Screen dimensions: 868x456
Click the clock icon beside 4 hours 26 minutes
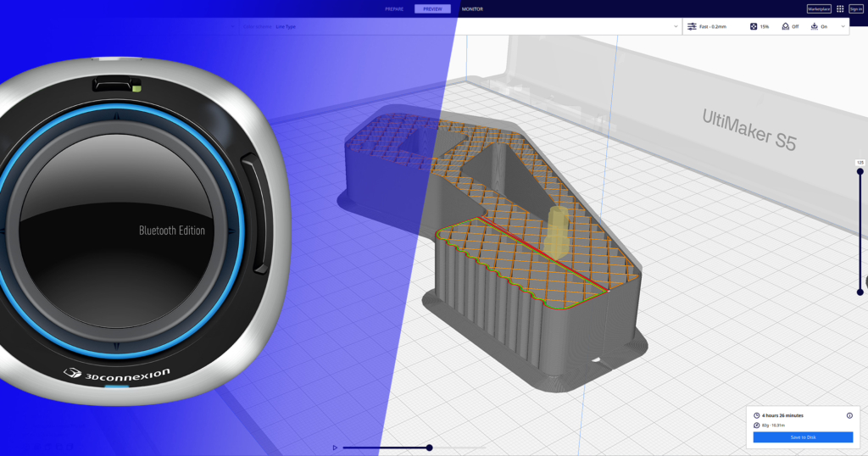pos(757,415)
